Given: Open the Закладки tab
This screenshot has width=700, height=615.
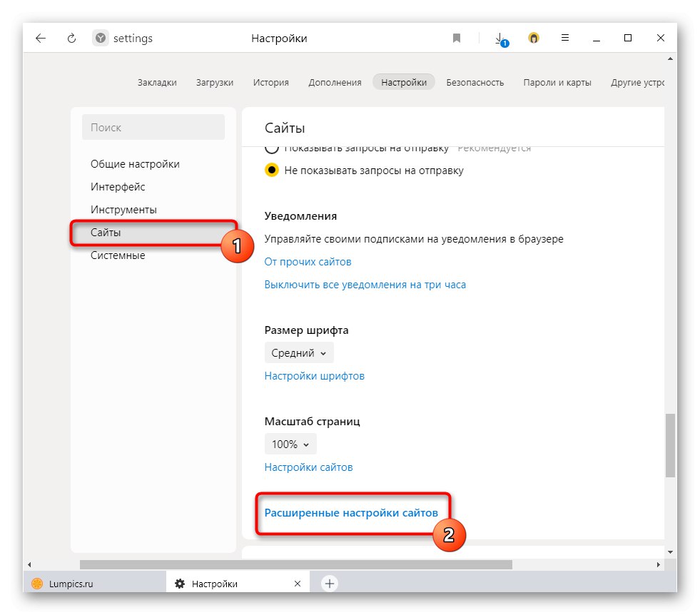Looking at the screenshot, I should coord(157,83).
